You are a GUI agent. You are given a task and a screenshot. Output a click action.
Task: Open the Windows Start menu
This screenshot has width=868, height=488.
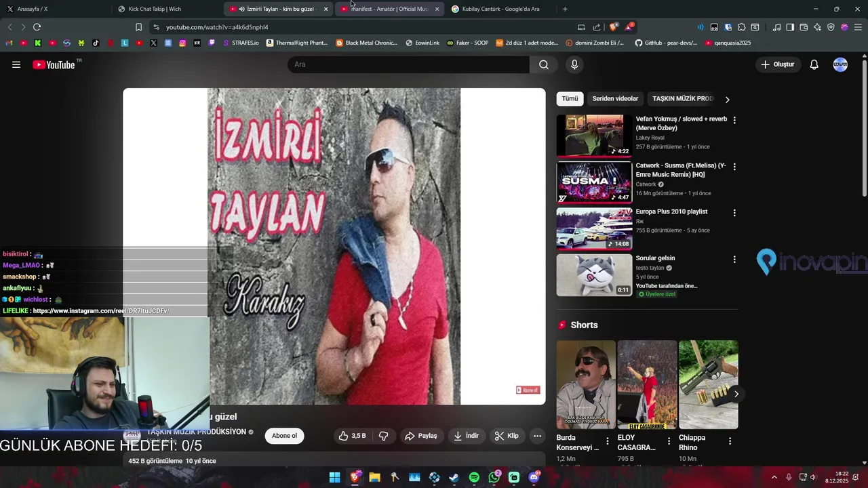point(335,477)
